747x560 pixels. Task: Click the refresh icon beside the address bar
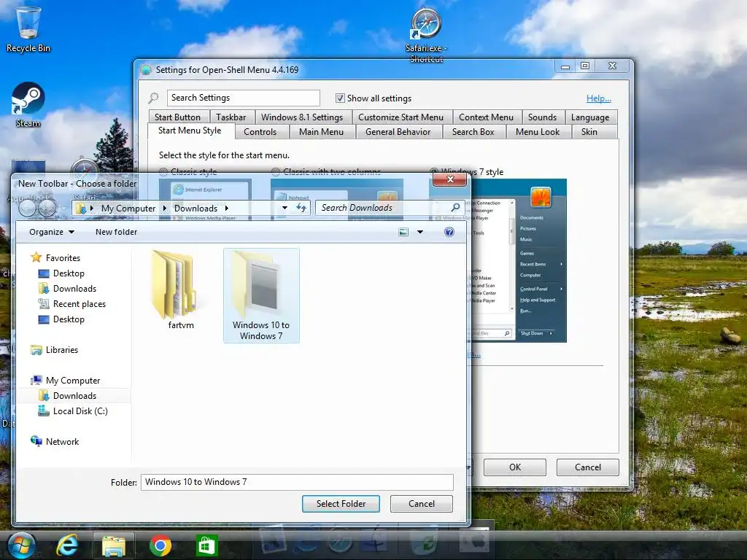(301, 208)
